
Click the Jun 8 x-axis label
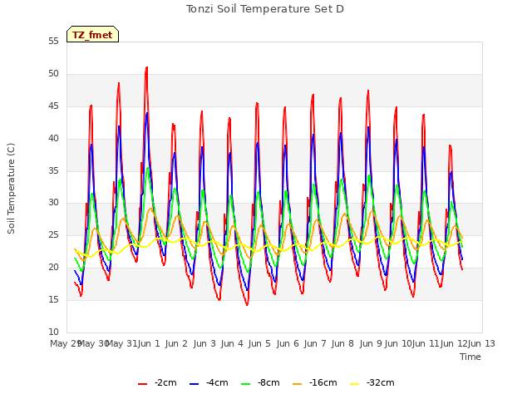click(x=342, y=343)
